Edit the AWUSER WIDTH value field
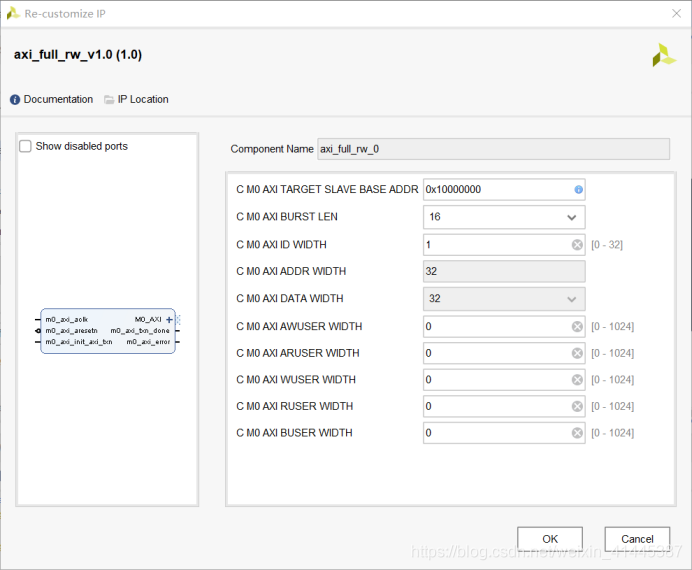Screen dimensions: 692x570 click(504, 326)
